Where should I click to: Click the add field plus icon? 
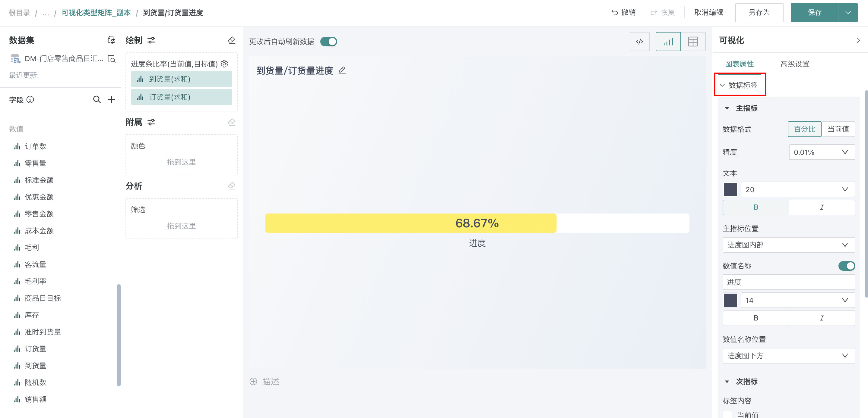click(112, 100)
